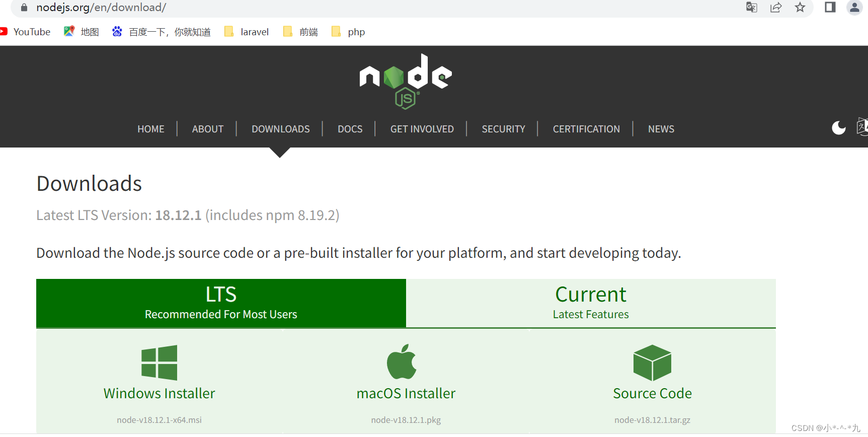Switch to the Current Latest Features tab
Screen dimensions: 868x437
click(x=591, y=303)
